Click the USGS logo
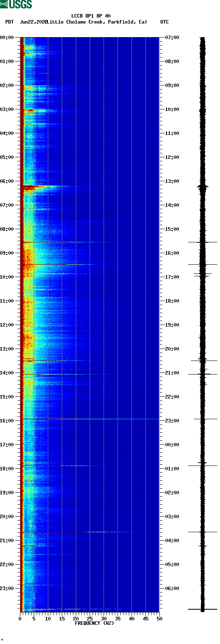This screenshot has width=220, height=644. click(16, 4)
